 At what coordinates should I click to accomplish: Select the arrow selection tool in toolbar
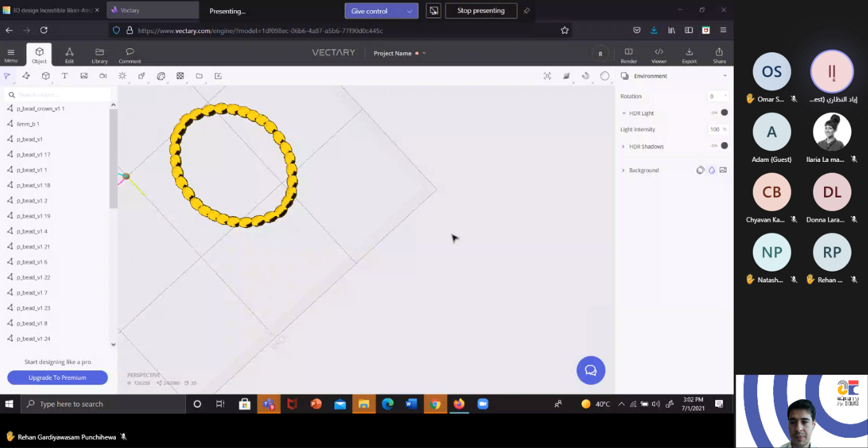click(7, 76)
